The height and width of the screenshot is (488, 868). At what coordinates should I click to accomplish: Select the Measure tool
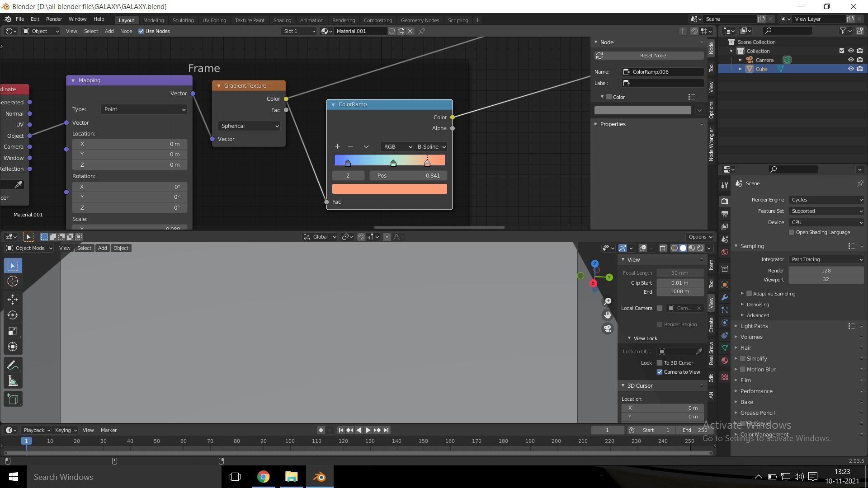click(13, 381)
